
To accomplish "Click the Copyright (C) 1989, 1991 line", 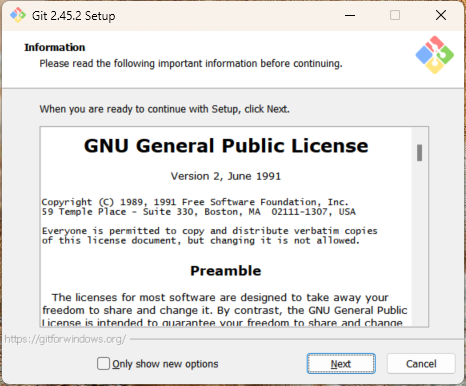I will 195,202.
